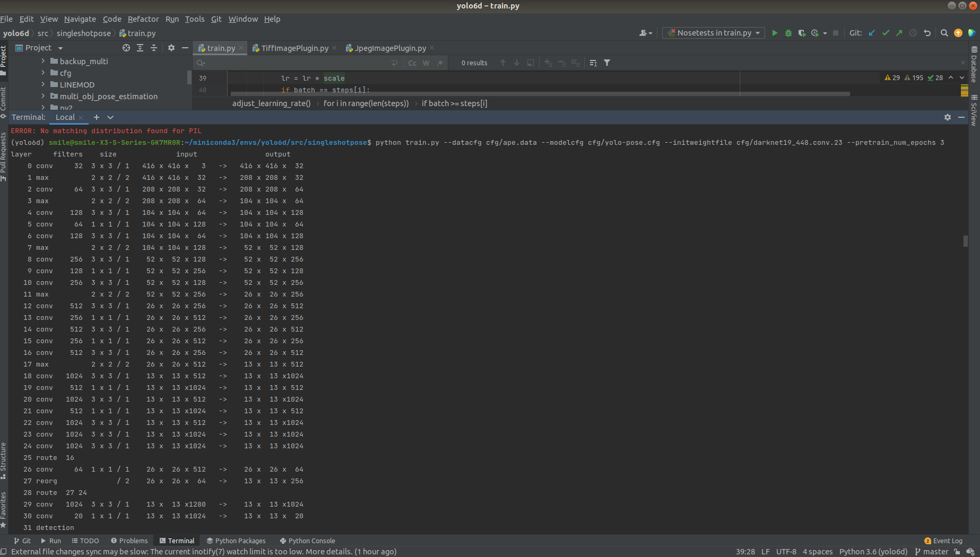Open search filter funnel icon
The height and width of the screenshot is (557, 980).
[x=607, y=63]
